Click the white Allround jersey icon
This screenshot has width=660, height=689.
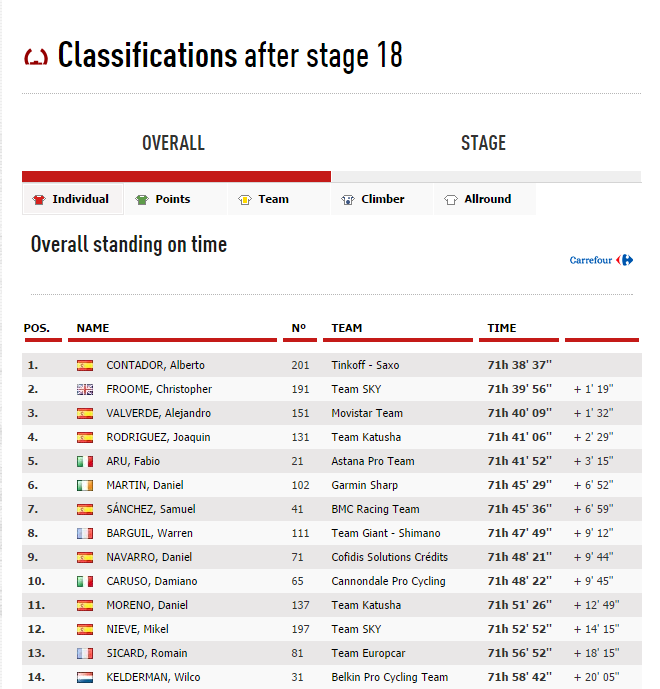451,200
